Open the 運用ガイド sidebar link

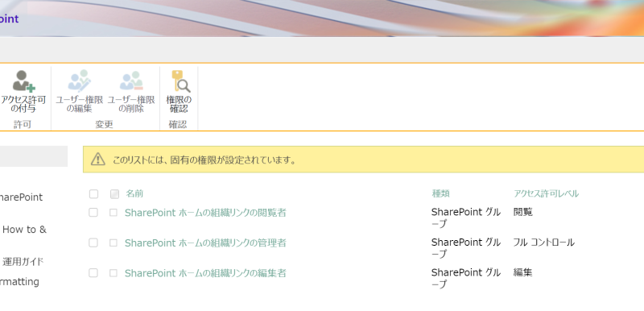(x=23, y=261)
